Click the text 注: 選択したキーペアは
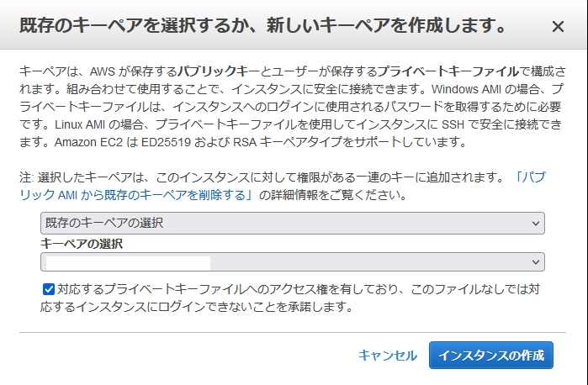Viewport: 588px width, 385px height. pos(84,177)
